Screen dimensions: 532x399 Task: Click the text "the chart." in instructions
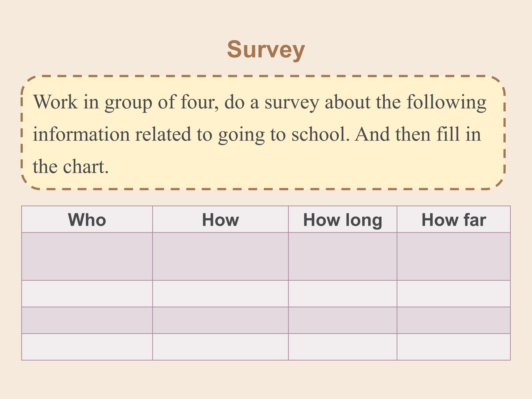(71, 166)
